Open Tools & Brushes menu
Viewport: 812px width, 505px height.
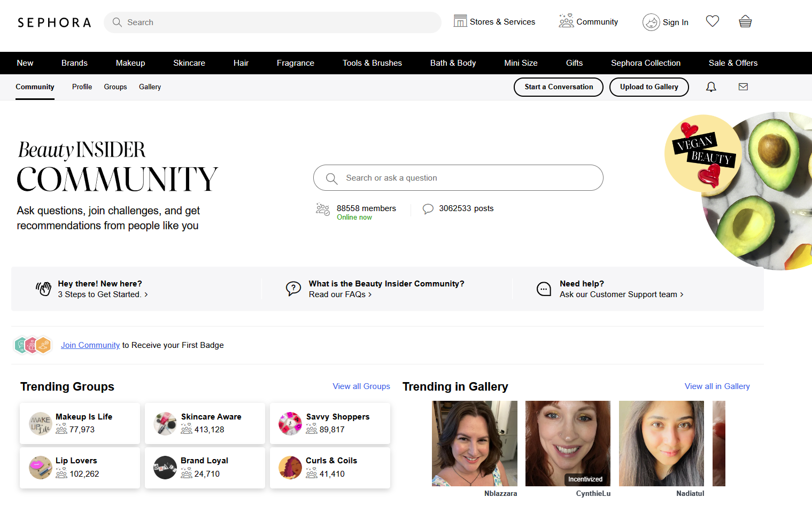point(372,63)
